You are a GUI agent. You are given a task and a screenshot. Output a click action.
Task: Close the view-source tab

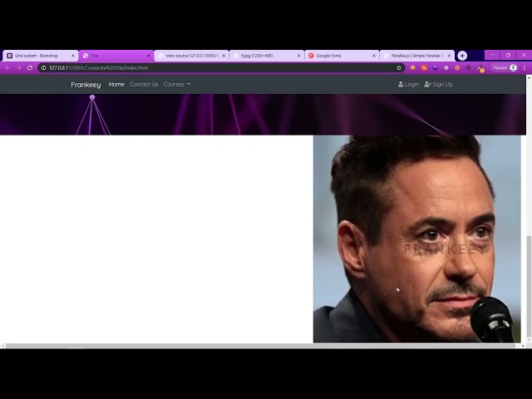coord(224,56)
